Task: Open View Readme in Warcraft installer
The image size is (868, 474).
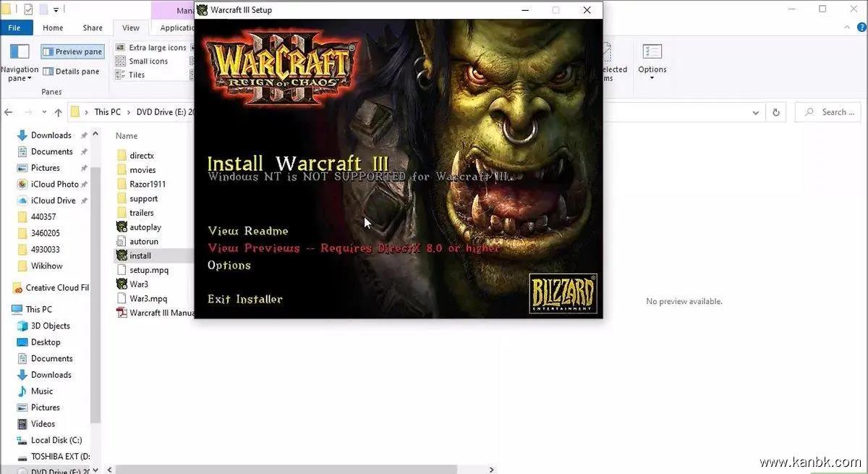Action: pos(248,231)
